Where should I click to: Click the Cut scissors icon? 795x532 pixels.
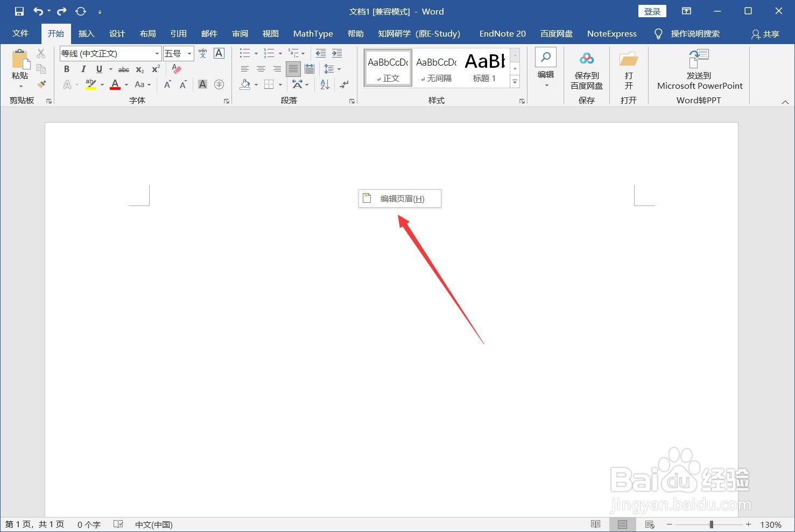point(41,53)
